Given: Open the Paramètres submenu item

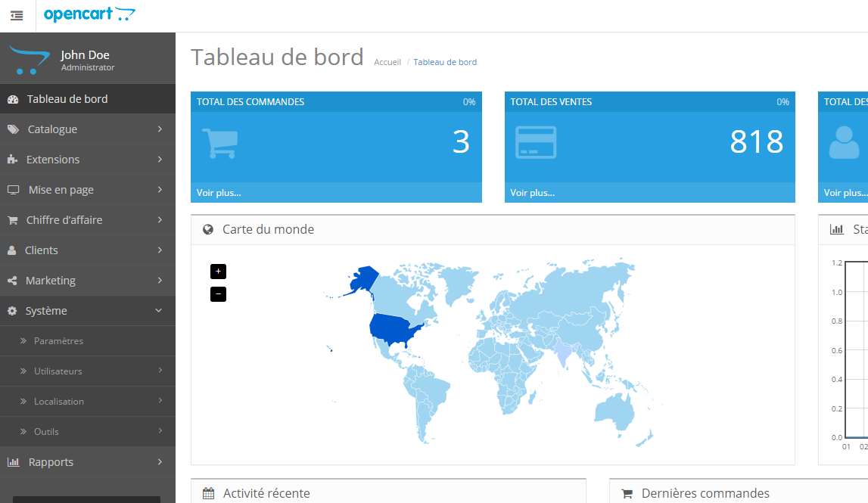Looking at the screenshot, I should [88, 341].
